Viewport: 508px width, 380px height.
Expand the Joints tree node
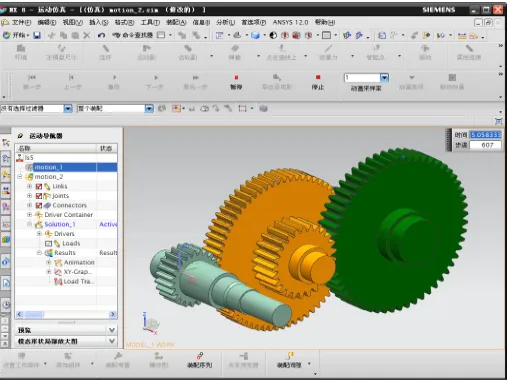coord(29,196)
